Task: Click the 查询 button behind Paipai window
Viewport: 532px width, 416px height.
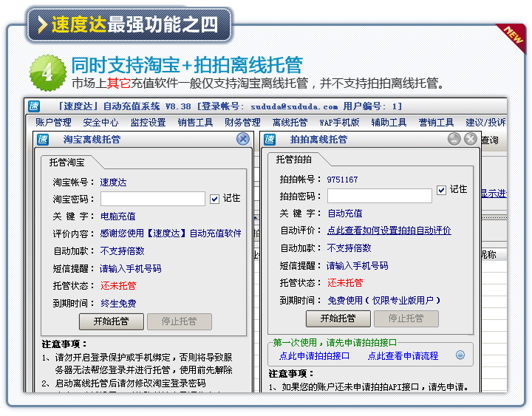Action: pyautogui.click(x=490, y=140)
